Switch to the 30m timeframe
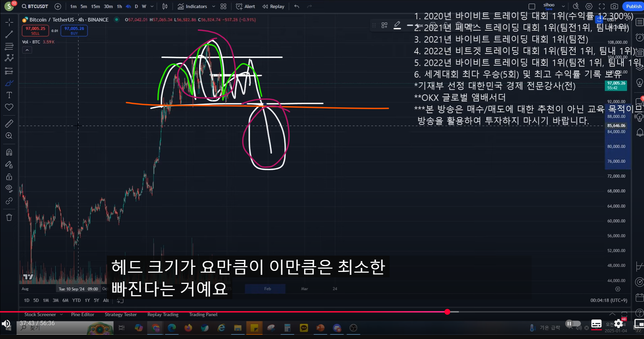This screenshot has width=644, height=339. point(108,7)
